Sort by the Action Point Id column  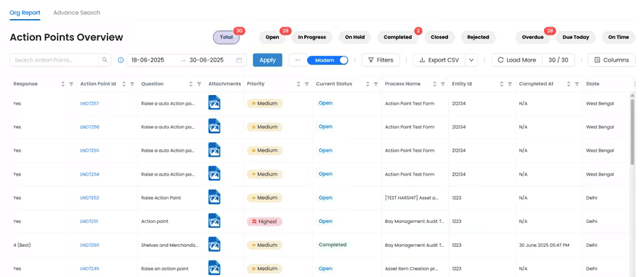click(x=124, y=84)
